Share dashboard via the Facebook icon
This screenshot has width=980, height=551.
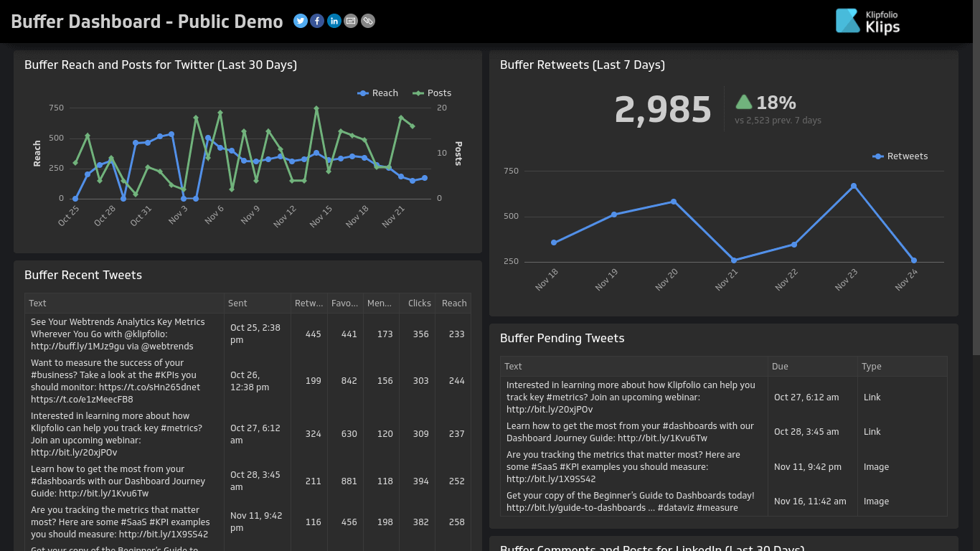point(317,21)
